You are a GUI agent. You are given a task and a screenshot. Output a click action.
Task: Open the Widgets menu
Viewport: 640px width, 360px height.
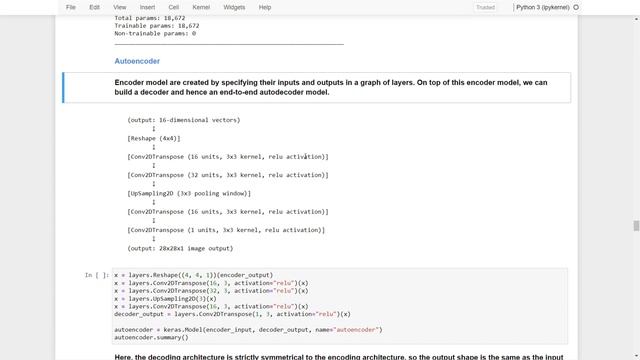coord(234,7)
